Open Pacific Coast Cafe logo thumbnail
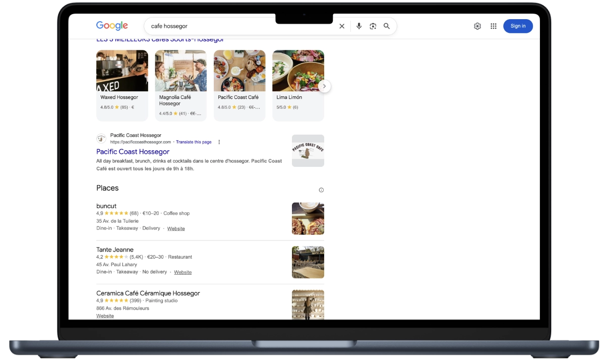The width and height of the screenshot is (605, 364). click(x=308, y=151)
